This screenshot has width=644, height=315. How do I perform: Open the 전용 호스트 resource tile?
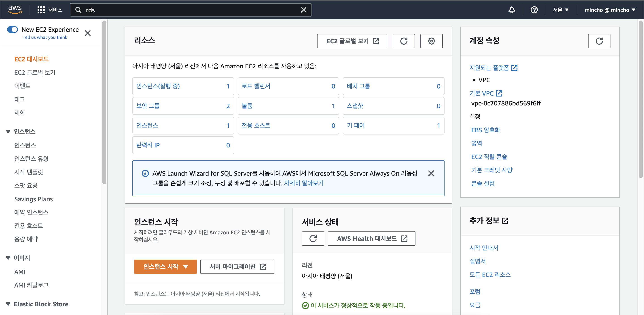[x=288, y=125]
